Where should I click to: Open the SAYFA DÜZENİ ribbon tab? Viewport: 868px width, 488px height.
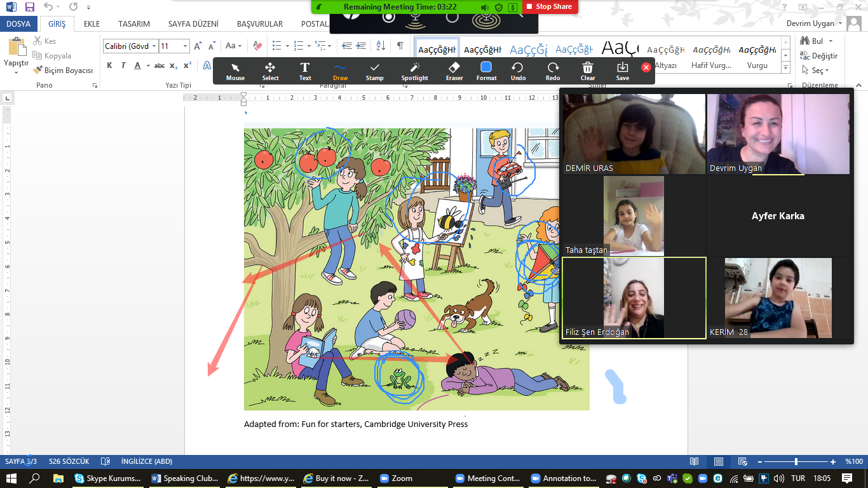point(193,24)
